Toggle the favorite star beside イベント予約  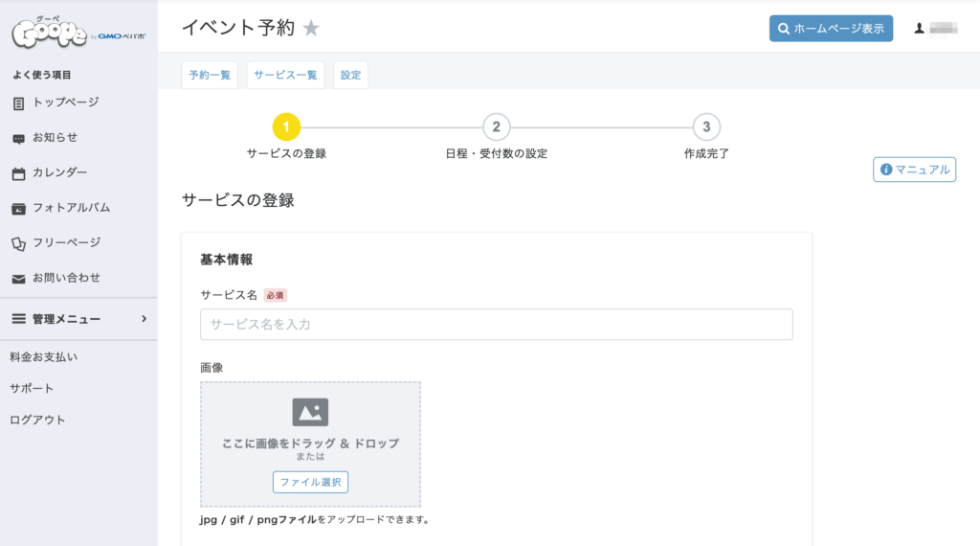click(311, 28)
